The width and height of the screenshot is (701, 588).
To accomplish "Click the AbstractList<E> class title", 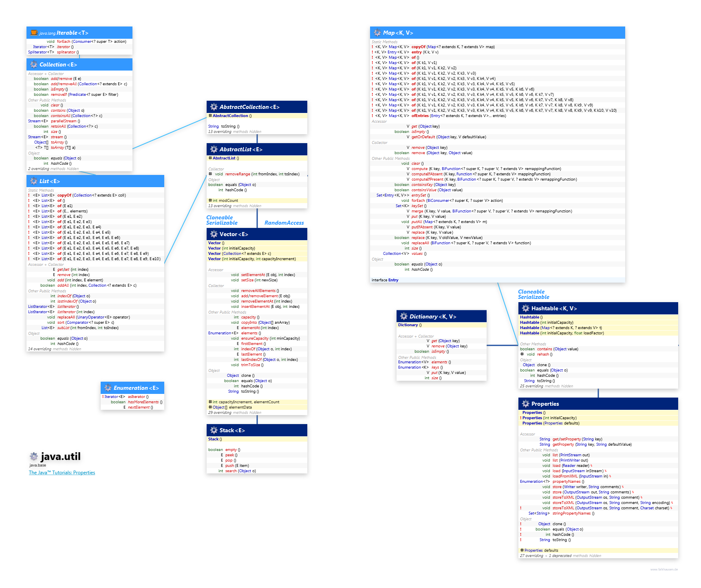I will (241, 149).
